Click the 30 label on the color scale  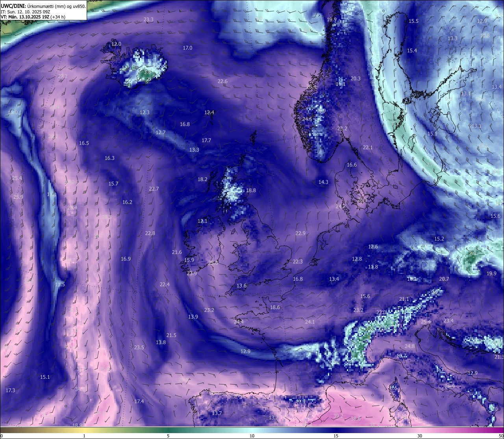[420, 436]
